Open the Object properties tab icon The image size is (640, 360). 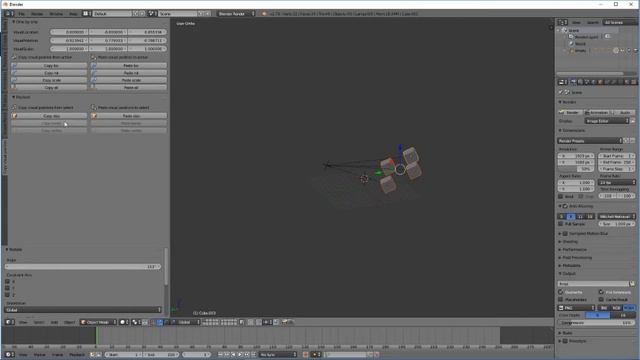(600, 82)
